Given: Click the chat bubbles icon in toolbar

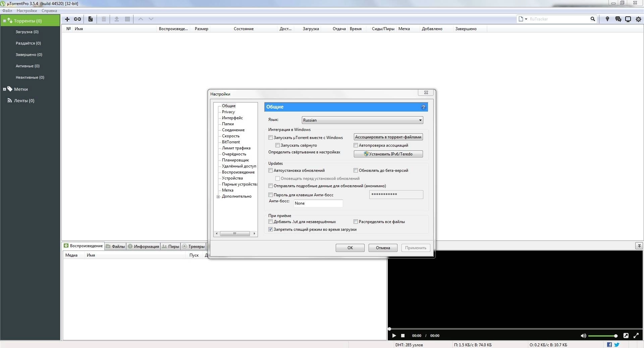Looking at the screenshot, I should coord(618,19).
